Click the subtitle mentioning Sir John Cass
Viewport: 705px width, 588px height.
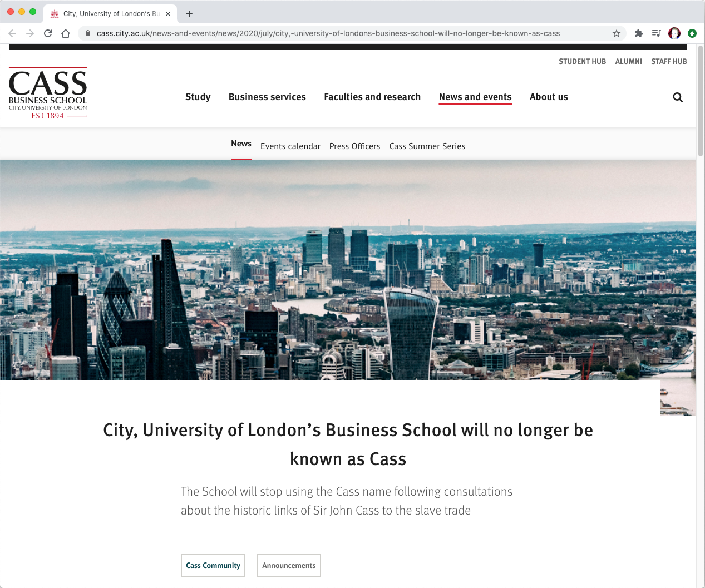click(x=347, y=501)
